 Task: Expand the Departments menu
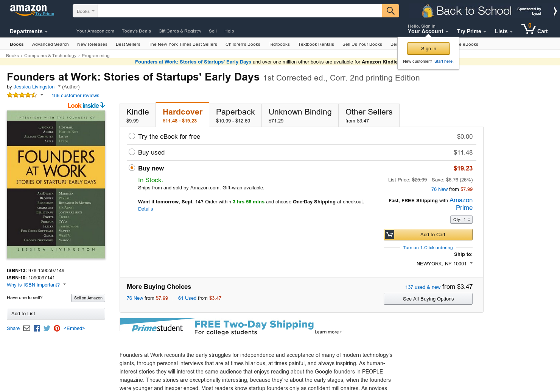point(28,31)
